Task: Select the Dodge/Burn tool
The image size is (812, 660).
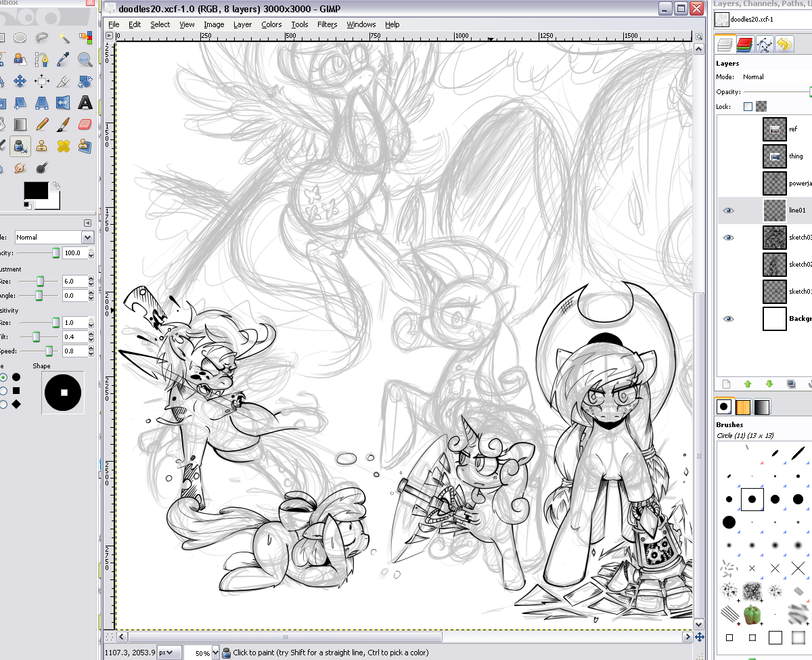Action: pyautogui.click(x=42, y=168)
